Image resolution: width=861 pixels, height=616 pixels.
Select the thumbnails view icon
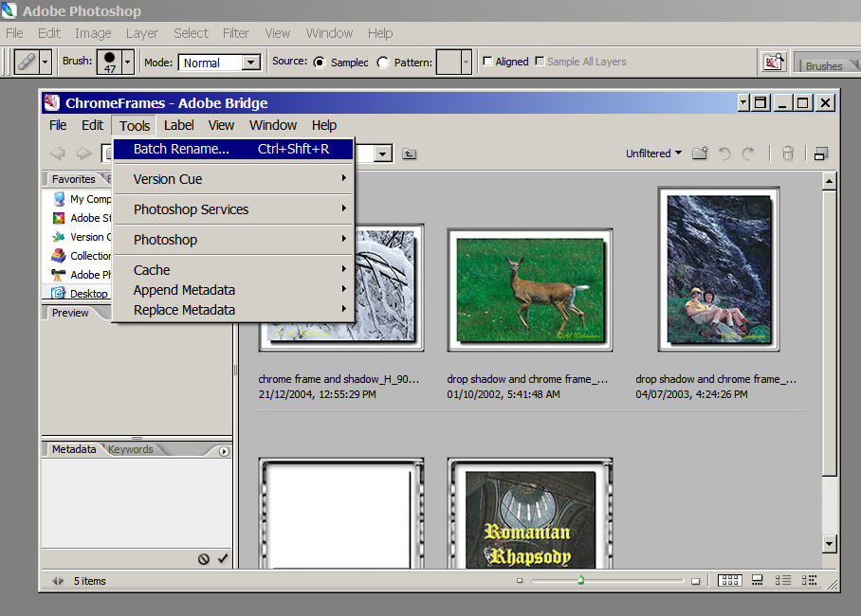click(x=729, y=580)
